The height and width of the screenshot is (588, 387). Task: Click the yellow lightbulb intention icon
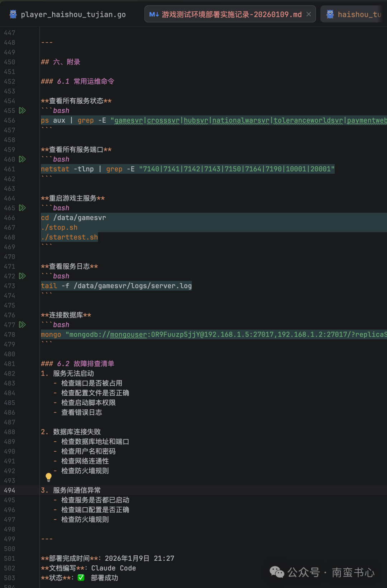[x=49, y=477]
